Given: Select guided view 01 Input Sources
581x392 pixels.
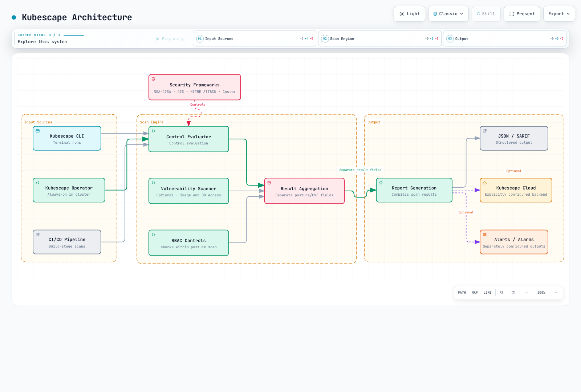Looking at the screenshot, I should click(x=255, y=38).
